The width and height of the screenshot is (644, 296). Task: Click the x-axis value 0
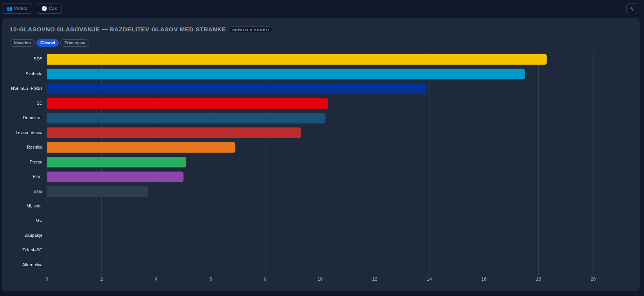tap(47, 279)
